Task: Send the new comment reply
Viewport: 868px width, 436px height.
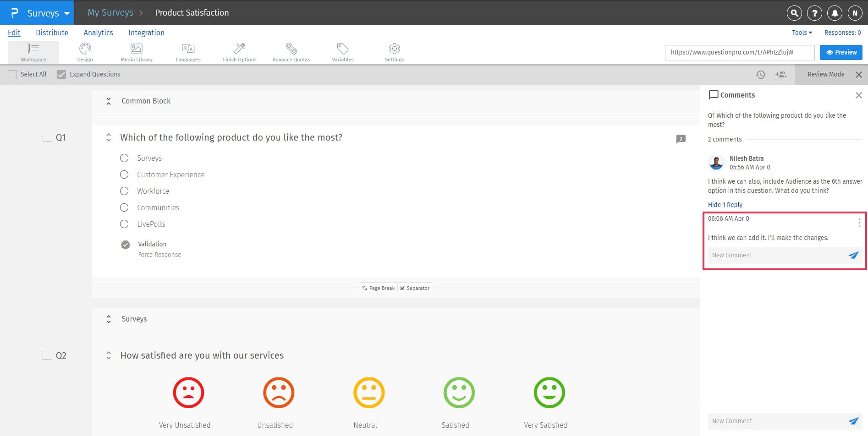Action: tap(853, 256)
